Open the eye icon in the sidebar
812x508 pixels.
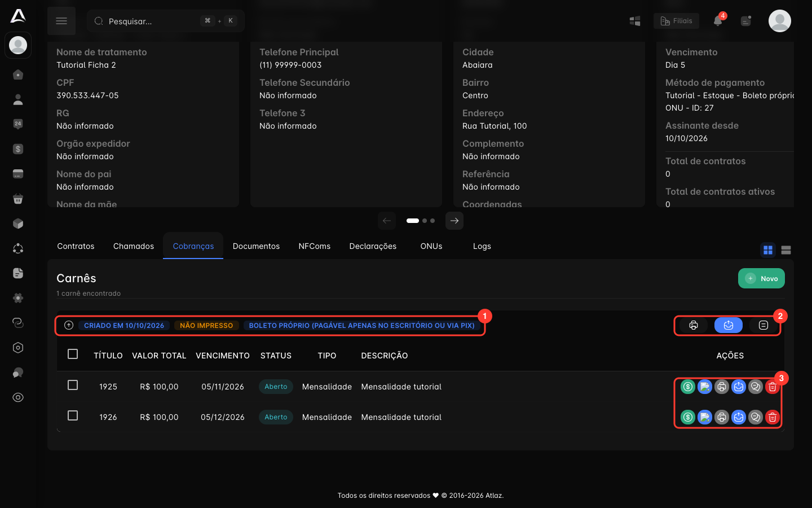[x=18, y=397]
